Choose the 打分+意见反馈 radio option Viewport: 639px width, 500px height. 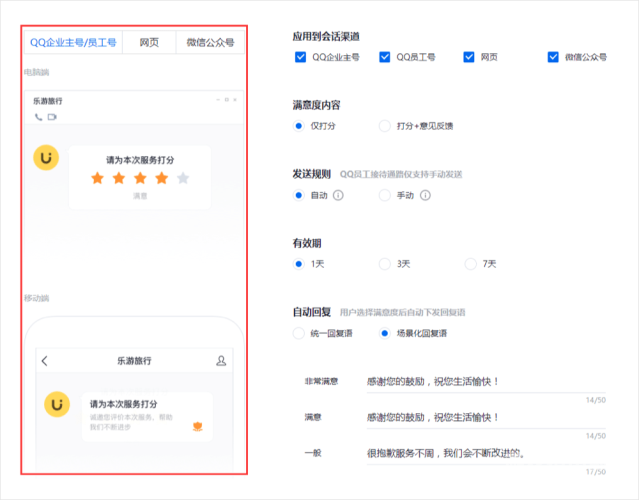coord(384,126)
